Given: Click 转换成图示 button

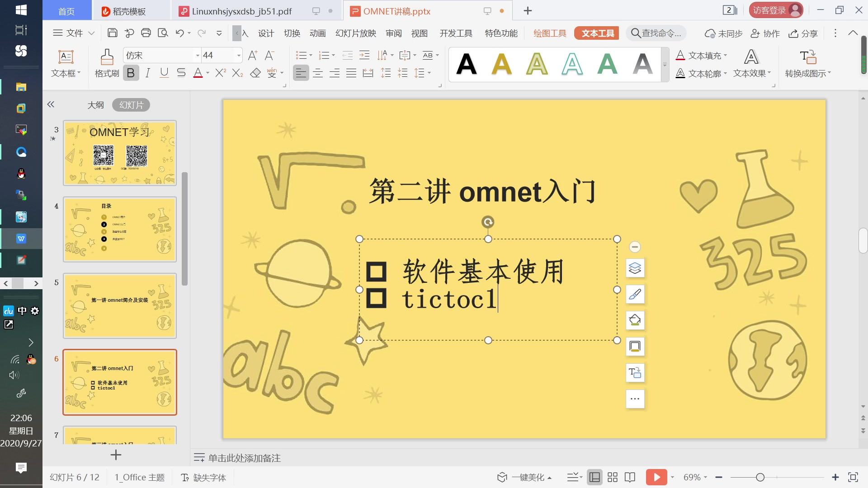Looking at the screenshot, I should (808, 63).
